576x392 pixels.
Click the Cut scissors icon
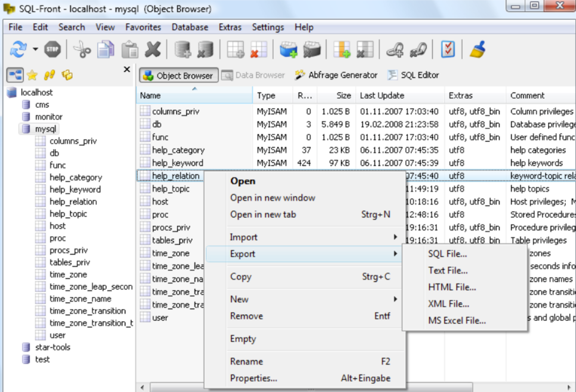click(81, 50)
